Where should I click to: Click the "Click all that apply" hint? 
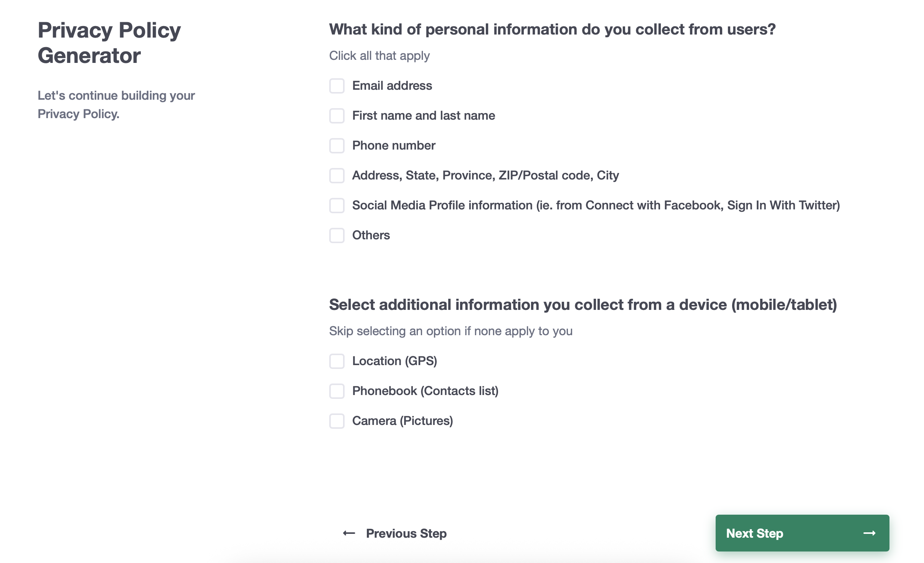(x=379, y=56)
